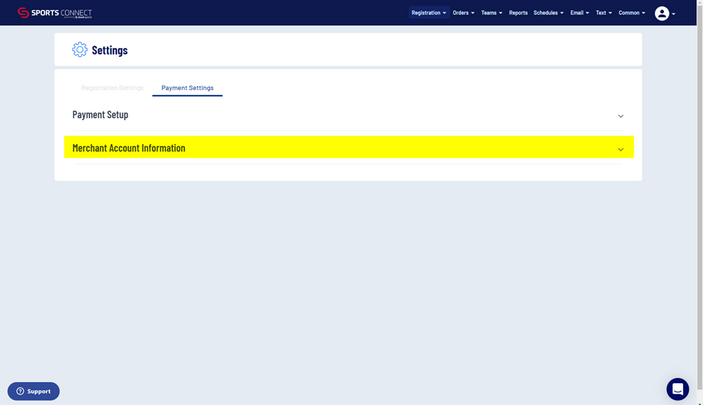Click the Merchant Account Information heading

128,148
